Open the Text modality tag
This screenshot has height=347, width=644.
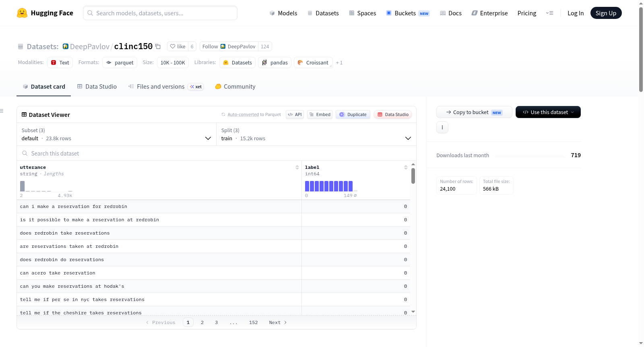point(60,62)
